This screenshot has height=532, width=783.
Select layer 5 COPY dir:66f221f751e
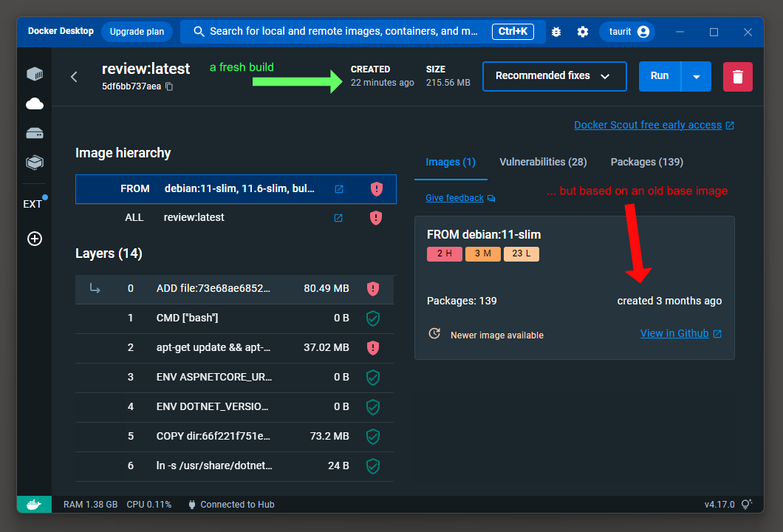pos(234,436)
